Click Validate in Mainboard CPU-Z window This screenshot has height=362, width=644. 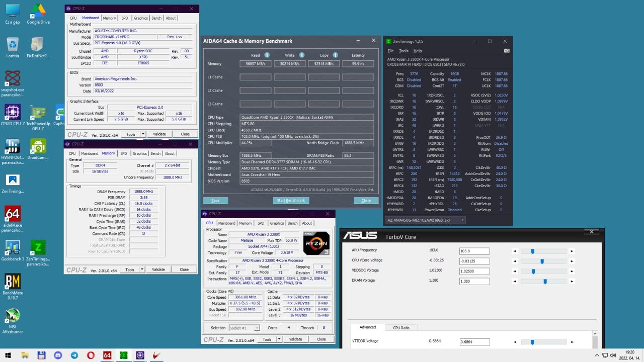pos(159,134)
